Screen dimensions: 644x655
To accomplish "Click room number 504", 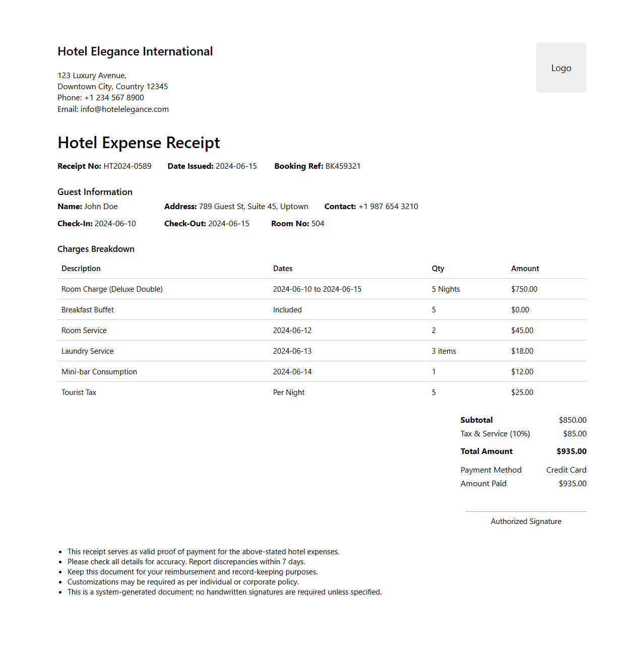I will click(317, 224).
